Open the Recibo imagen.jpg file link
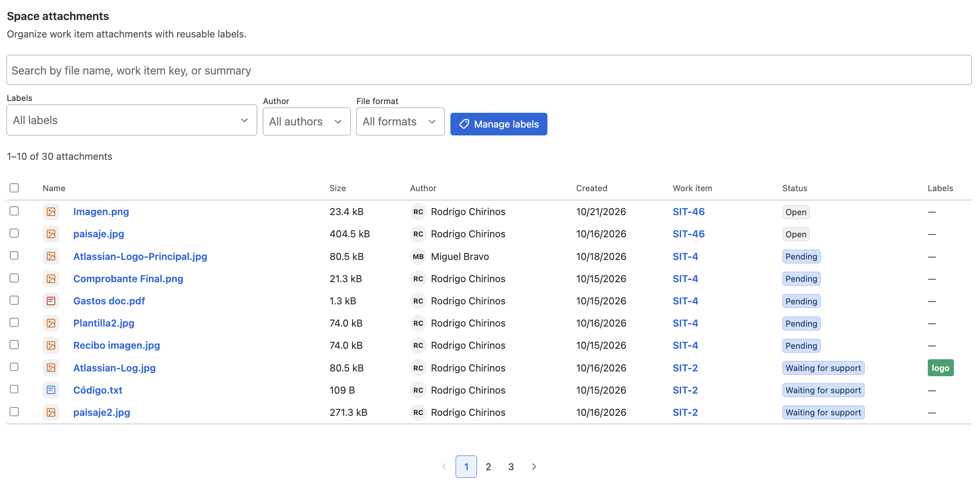The width and height of the screenshot is (980, 499). [117, 345]
